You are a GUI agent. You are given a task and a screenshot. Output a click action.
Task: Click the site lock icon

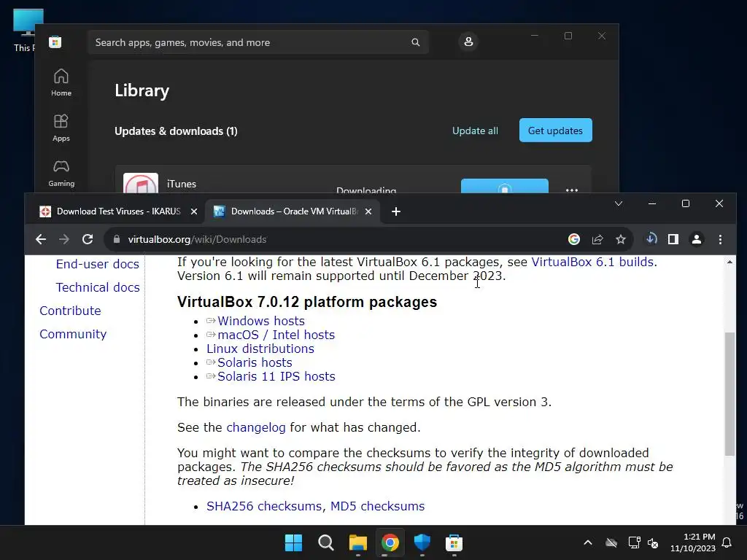point(117,239)
